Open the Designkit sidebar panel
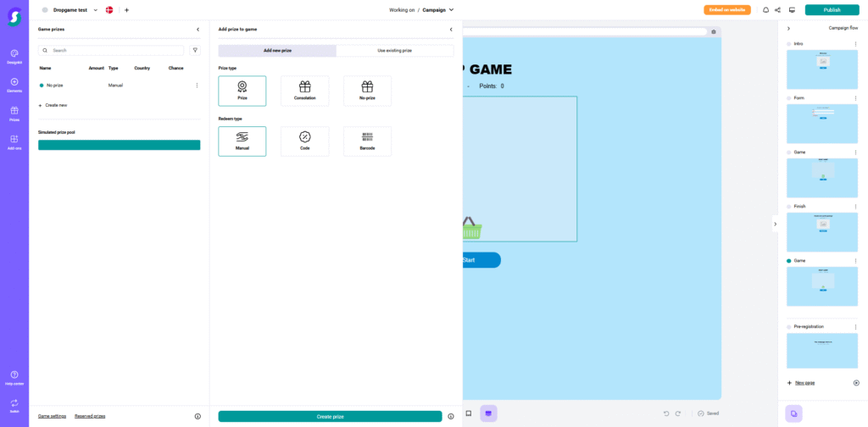 coord(14,57)
